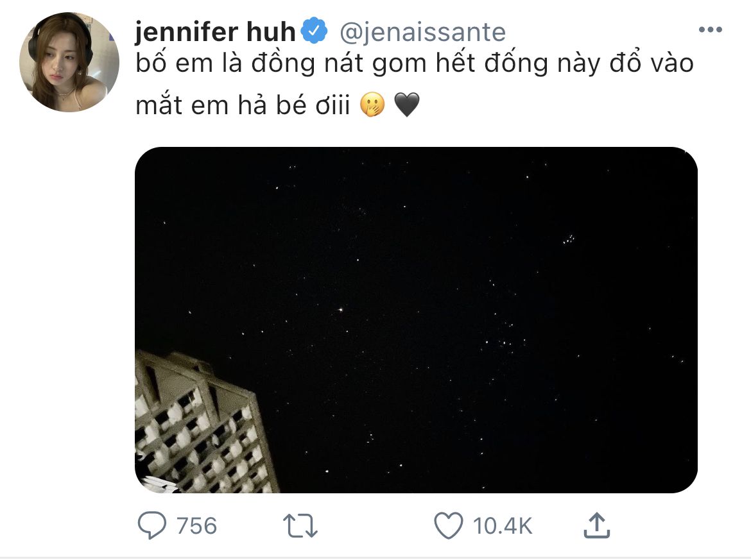Tap the retweet arrows icon
The height and width of the screenshot is (560, 751).
(300, 526)
